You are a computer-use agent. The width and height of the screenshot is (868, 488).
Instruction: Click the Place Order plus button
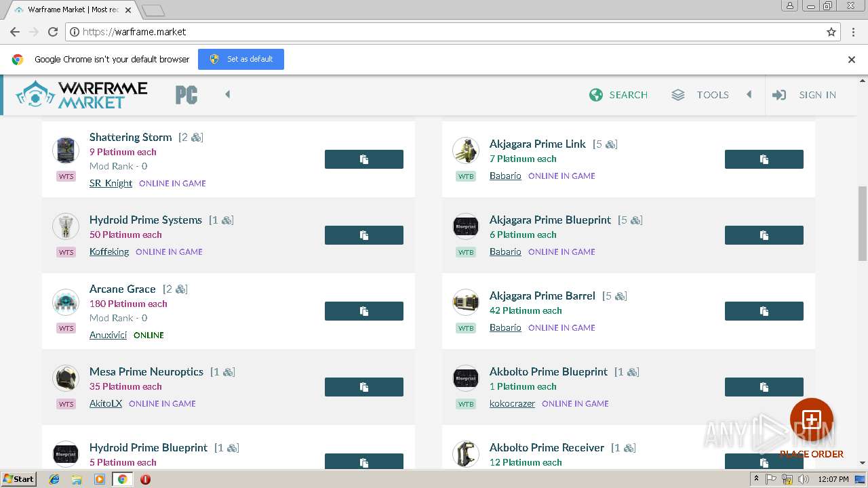(812, 420)
